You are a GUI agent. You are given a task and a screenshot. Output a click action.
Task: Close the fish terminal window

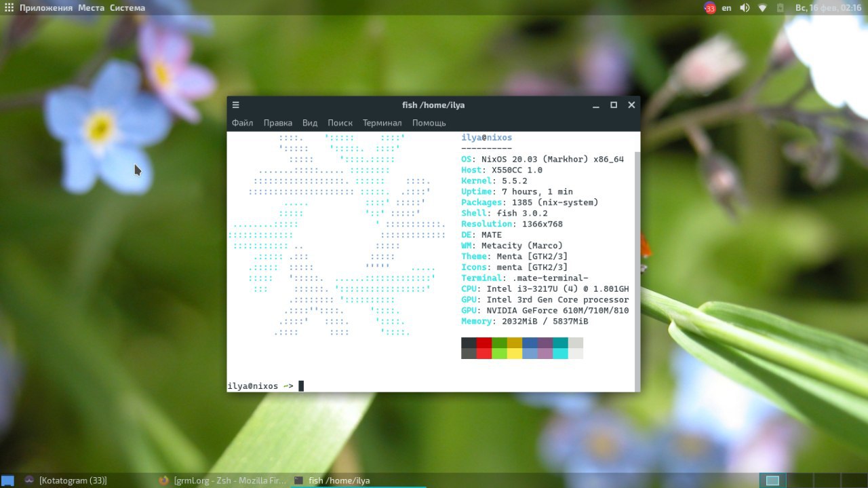pyautogui.click(x=631, y=105)
